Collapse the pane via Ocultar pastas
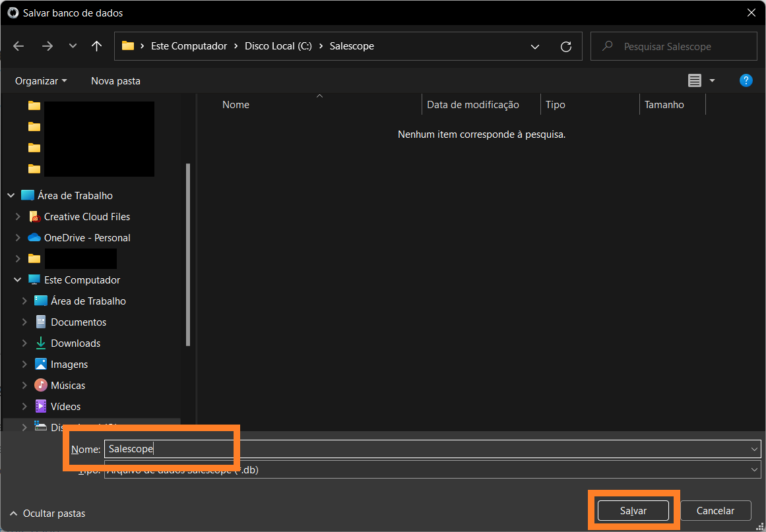The width and height of the screenshot is (766, 532). [x=48, y=514]
